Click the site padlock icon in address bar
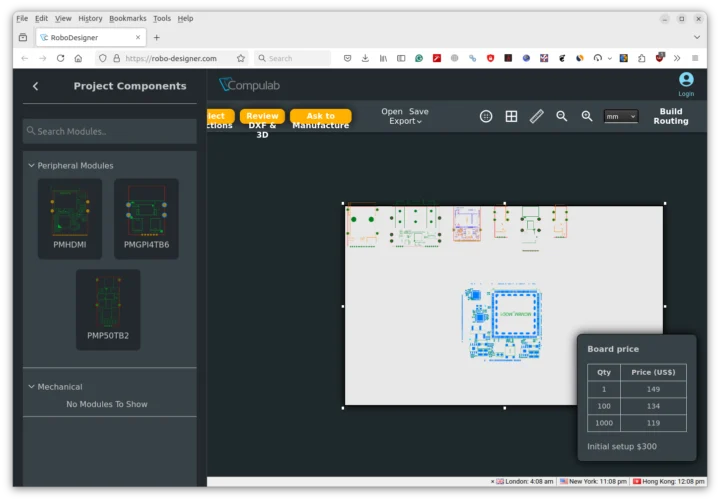Screen dimensions: 720x501 (117, 58)
